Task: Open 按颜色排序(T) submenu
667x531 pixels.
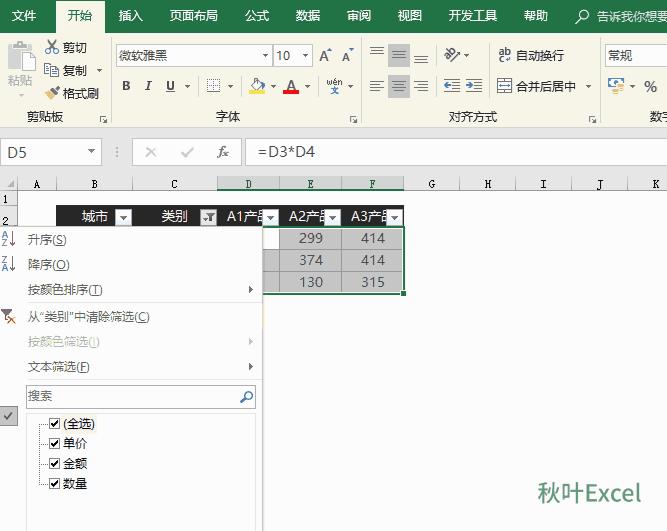Action: click(131, 290)
